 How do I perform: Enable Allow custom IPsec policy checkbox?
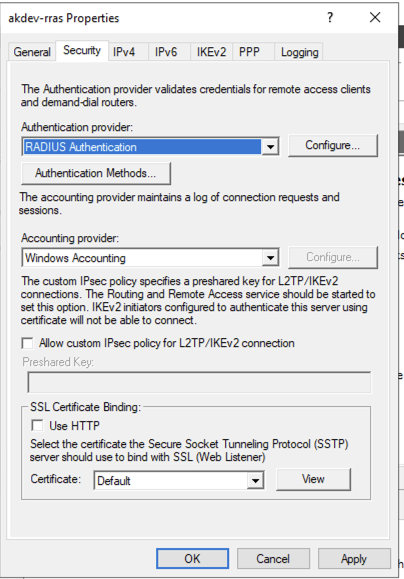pyautogui.click(x=27, y=343)
